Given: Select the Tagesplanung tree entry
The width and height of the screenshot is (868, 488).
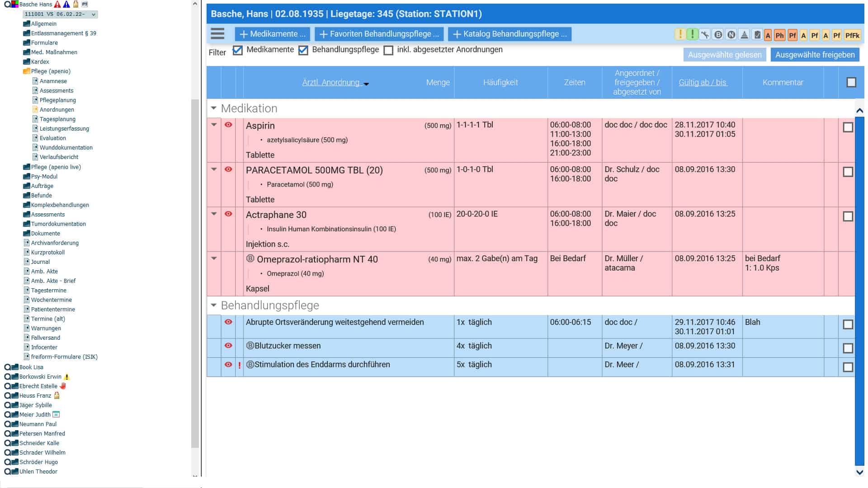Looking at the screenshot, I should pyautogui.click(x=57, y=119).
